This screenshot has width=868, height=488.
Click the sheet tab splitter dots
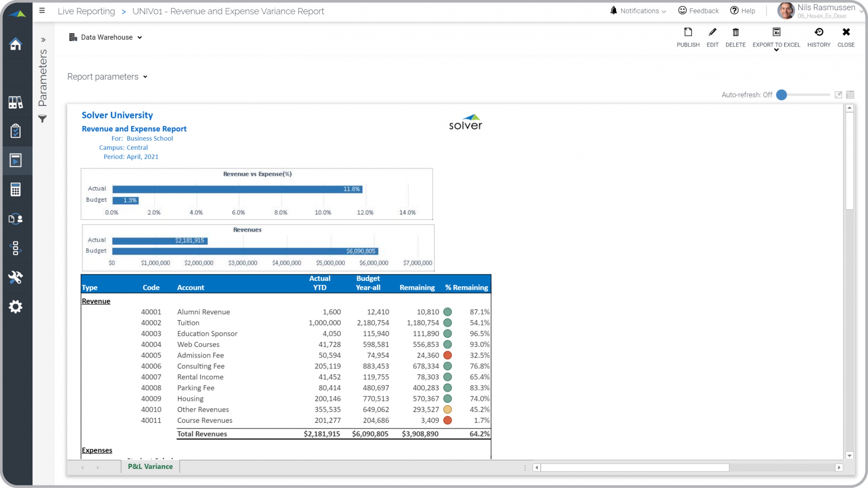(x=525, y=468)
